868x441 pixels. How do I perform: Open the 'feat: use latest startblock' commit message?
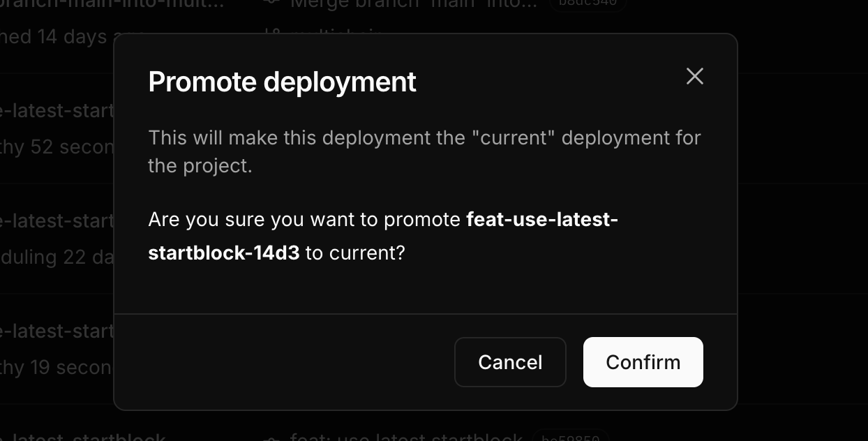tap(406, 437)
